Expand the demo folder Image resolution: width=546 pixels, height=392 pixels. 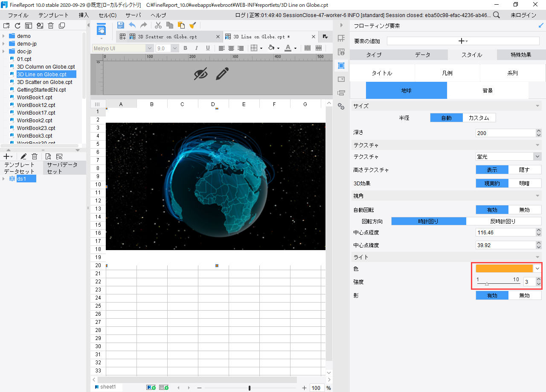3,36
